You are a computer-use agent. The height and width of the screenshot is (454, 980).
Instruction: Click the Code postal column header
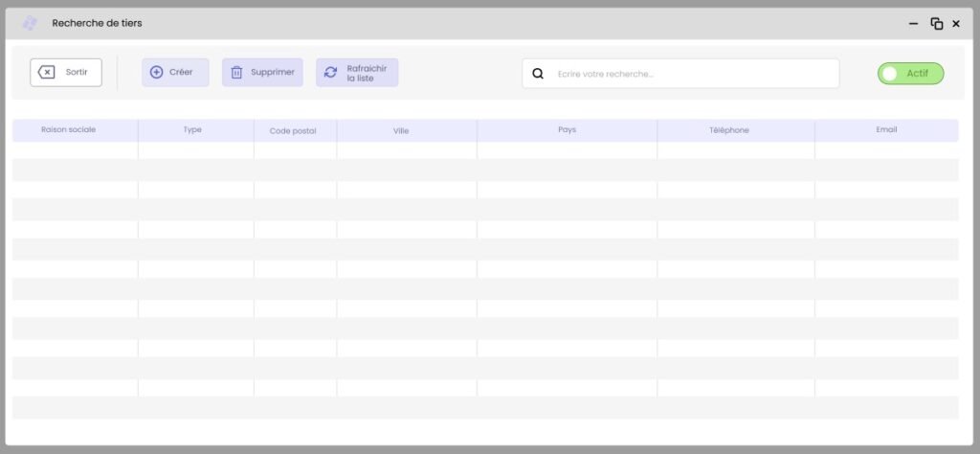click(x=293, y=130)
